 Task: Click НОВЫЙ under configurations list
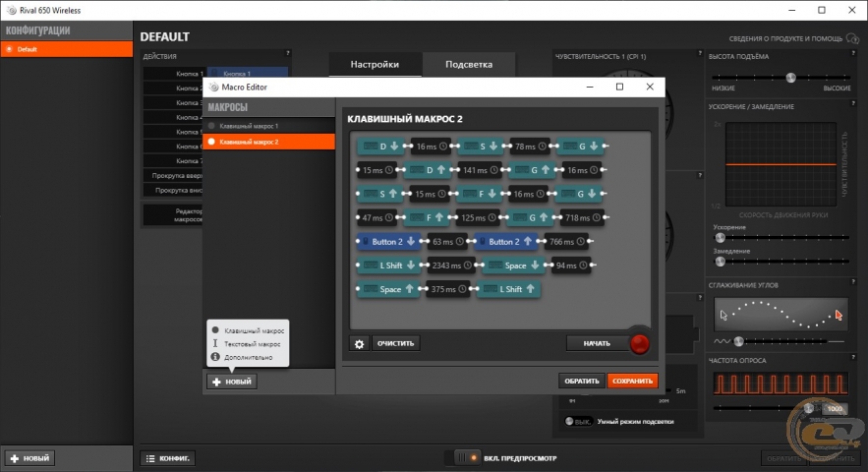point(29,458)
